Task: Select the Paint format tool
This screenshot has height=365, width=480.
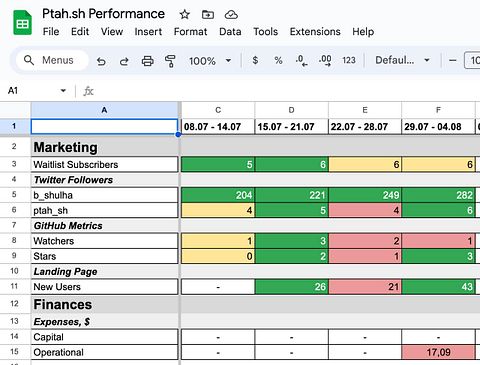Action: [170, 61]
